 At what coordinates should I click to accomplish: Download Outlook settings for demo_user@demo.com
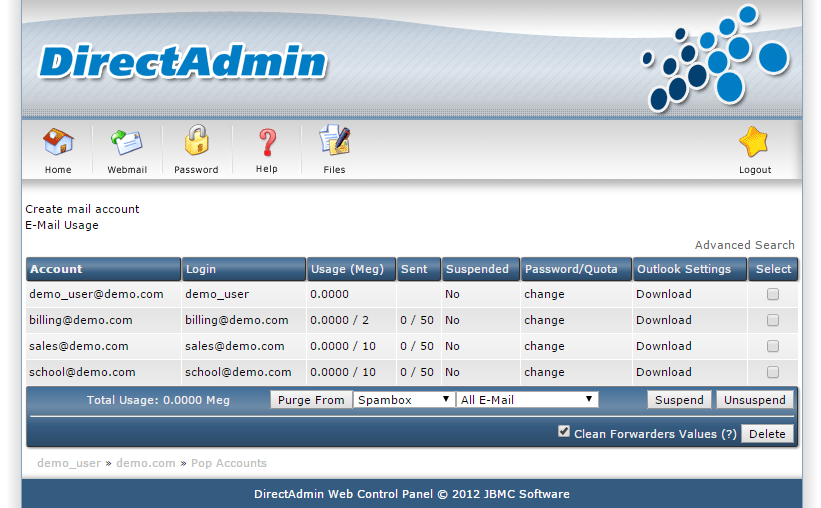[664, 294]
